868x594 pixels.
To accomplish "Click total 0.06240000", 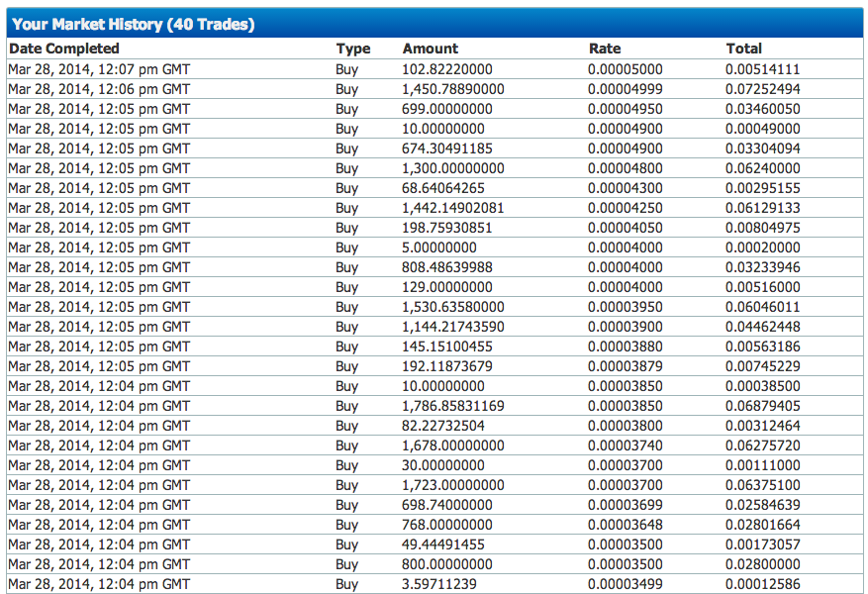I will [763, 169].
